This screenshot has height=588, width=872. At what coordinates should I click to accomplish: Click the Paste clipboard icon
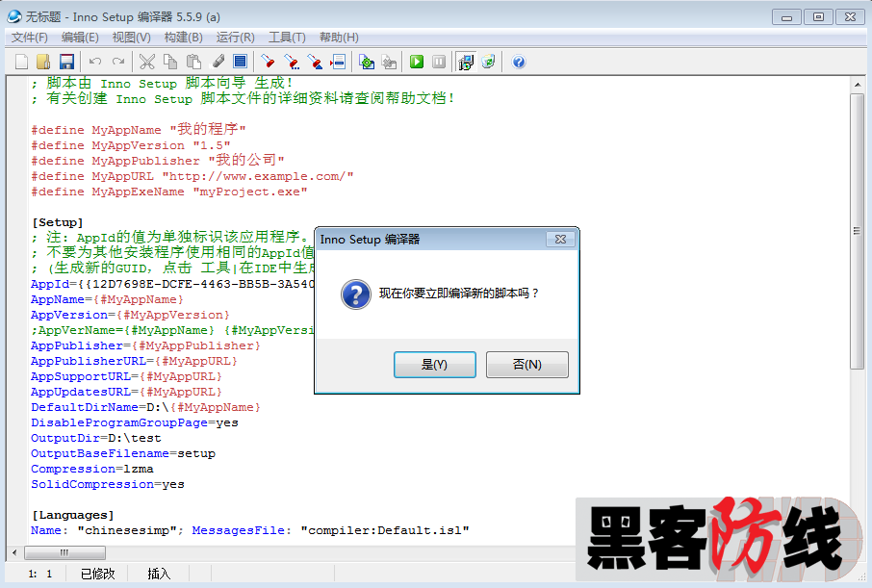tap(193, 62)
